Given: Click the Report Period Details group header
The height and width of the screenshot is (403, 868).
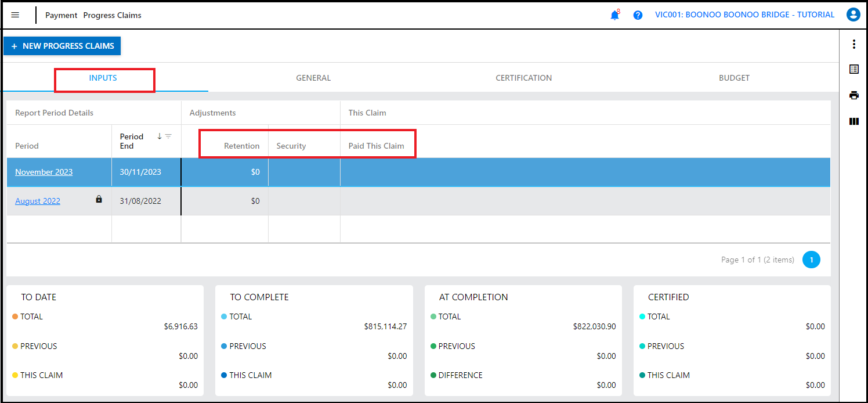Looking at the screenshot, I should click(x=55, y=113).
